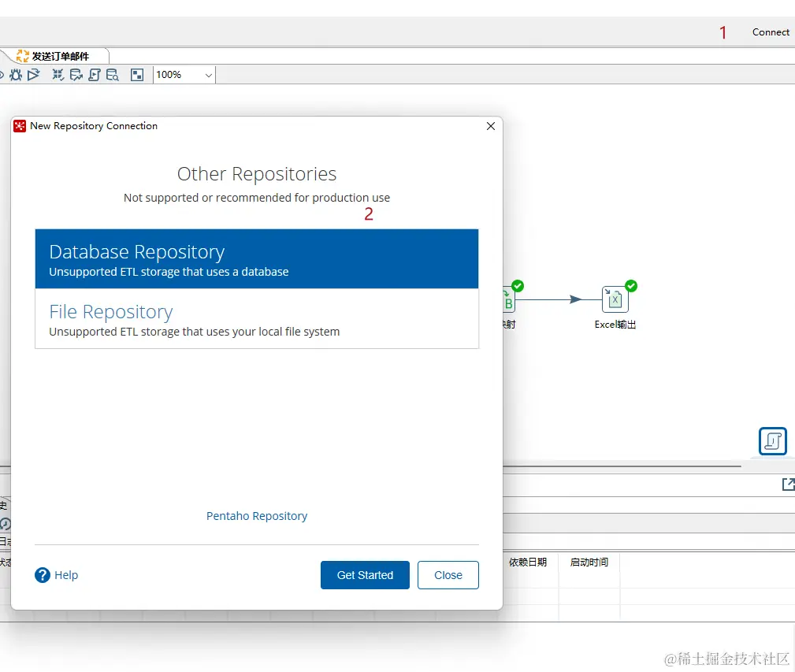Click the Verify transformation icon
The height and width of the screenshot is (672, 795).
tap(58, 75)
